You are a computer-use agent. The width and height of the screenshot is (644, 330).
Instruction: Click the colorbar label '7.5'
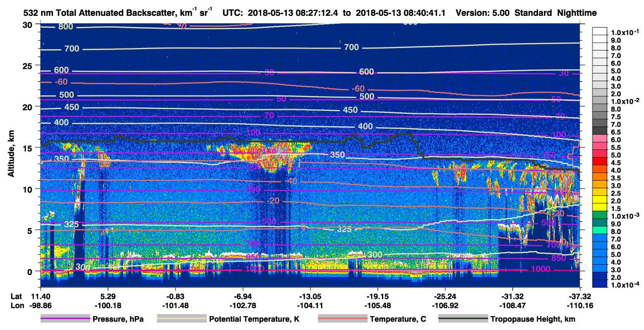point(617,117)
